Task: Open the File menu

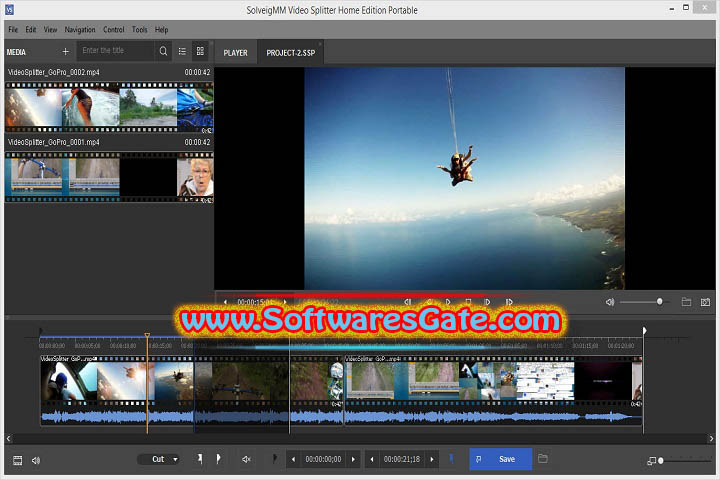Action: 13,29
